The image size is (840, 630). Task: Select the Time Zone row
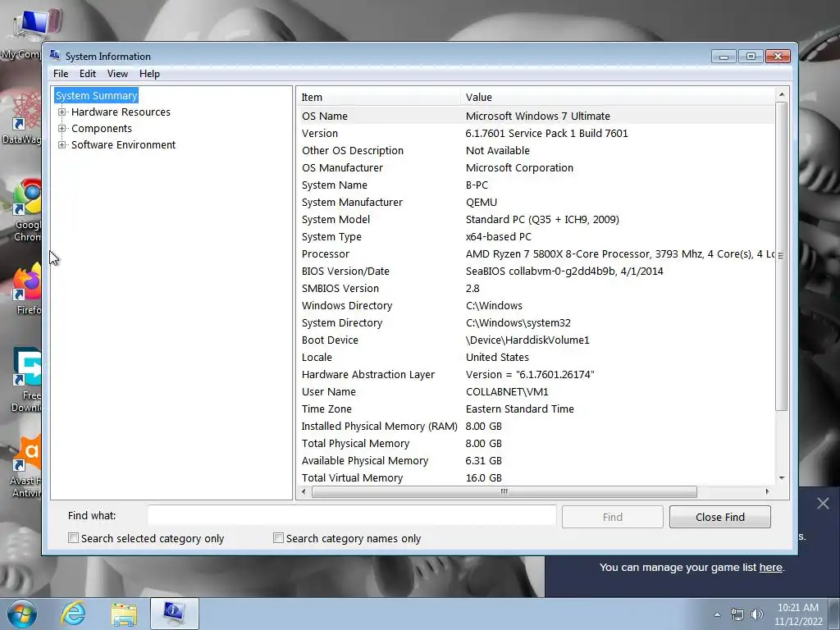536,409
